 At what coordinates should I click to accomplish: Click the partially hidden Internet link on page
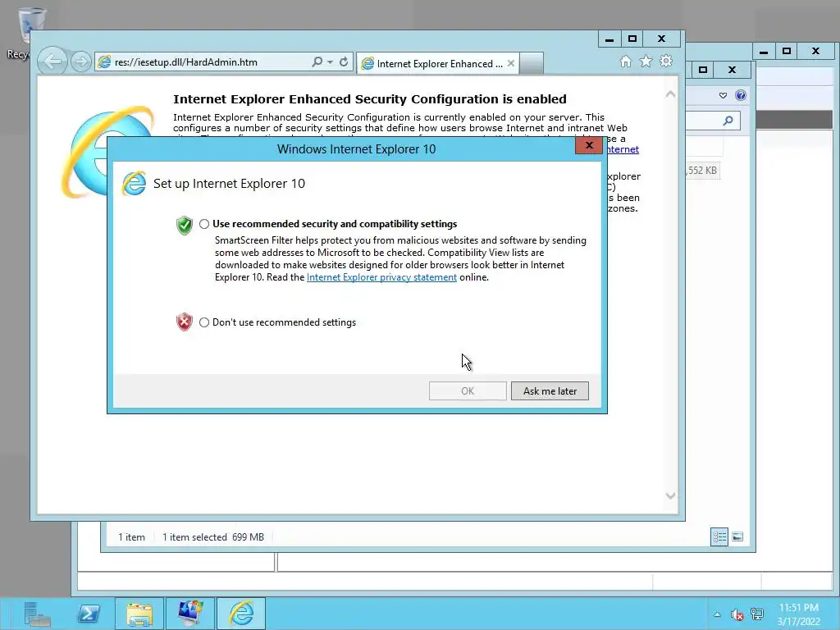pos(623,149)
